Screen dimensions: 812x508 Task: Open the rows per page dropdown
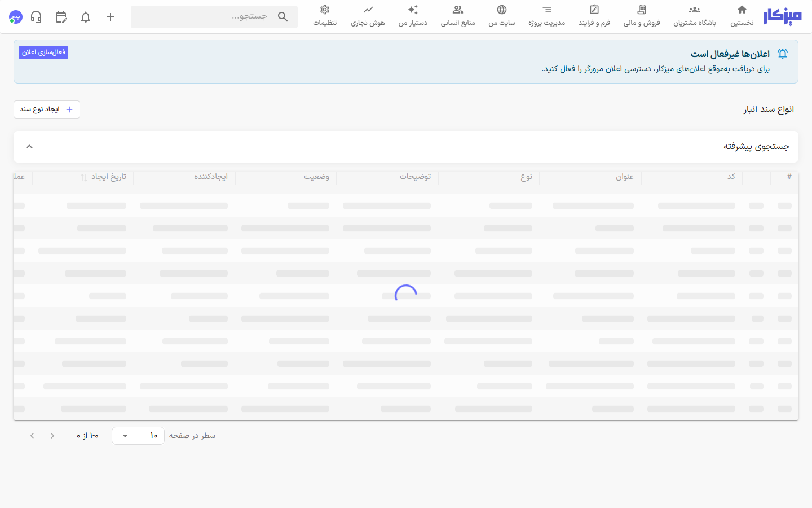point(138,436)
